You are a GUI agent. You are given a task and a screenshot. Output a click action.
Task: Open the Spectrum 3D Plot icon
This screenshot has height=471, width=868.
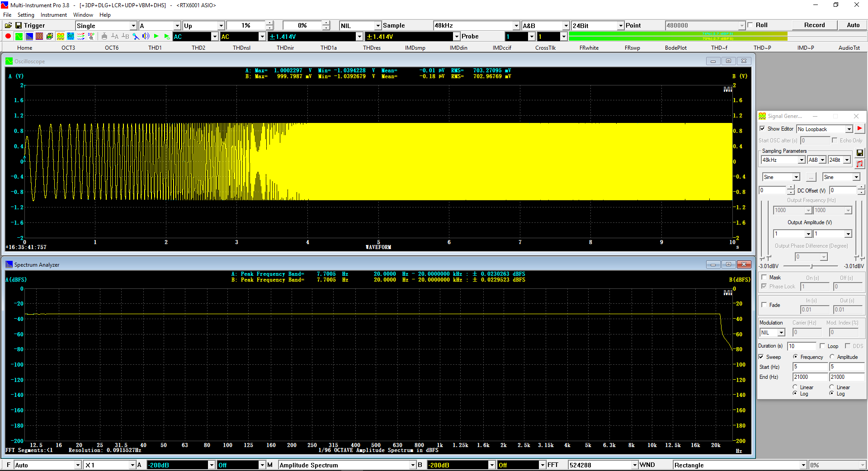click(x=50, y=36)
